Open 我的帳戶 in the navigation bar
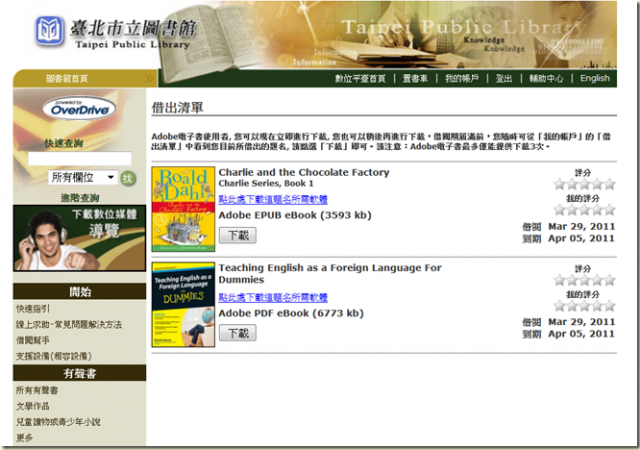 [462, 78]
